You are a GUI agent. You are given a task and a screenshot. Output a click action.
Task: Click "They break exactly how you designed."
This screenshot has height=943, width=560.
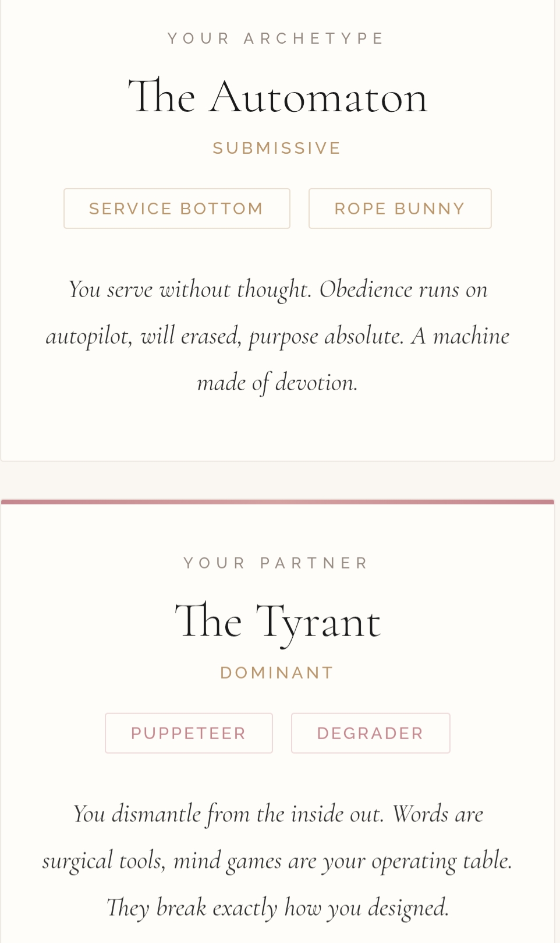coord(278,907)
